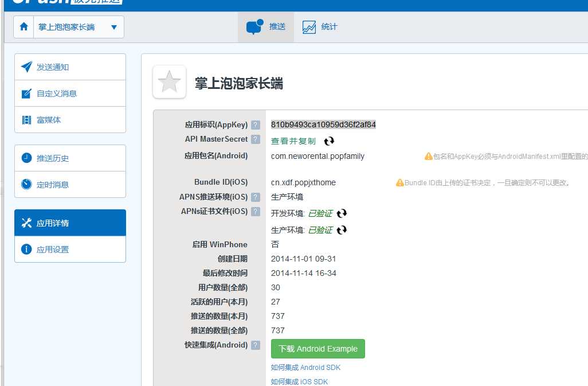This screenshot has width=588, height=386.
Task: Click the refresh icon beside 查看并复制
Action: coord(329,141)
